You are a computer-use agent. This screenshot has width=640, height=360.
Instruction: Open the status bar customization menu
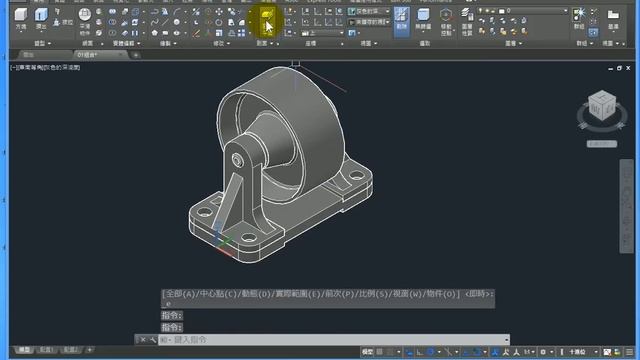(x=629, y=352)
